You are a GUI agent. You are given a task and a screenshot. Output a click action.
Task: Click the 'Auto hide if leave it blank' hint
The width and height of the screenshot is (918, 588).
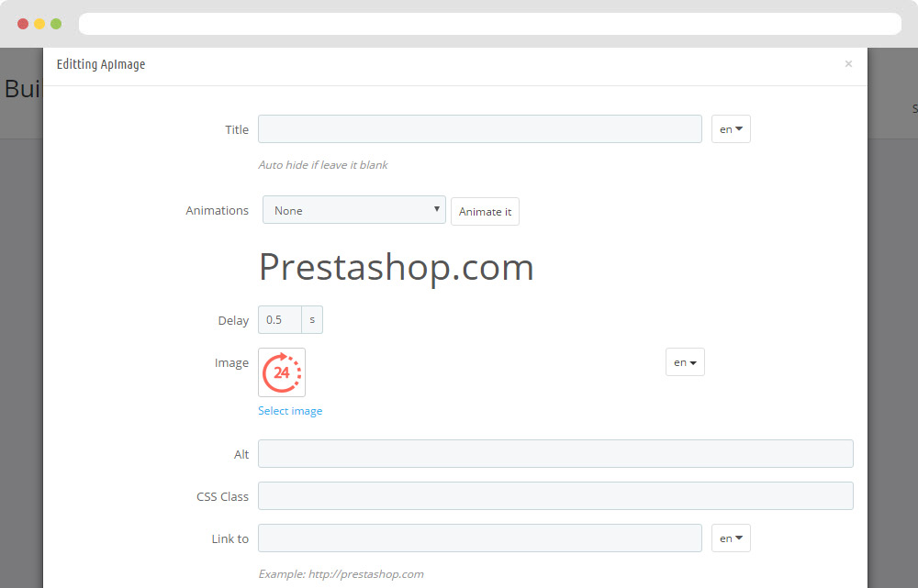323,165
